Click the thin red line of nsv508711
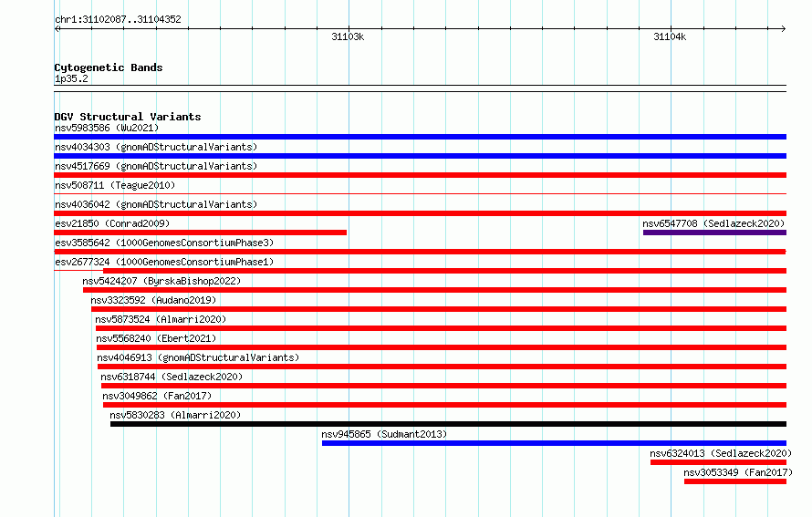Viewport: 812px width, 517px height. click(420, 194)
